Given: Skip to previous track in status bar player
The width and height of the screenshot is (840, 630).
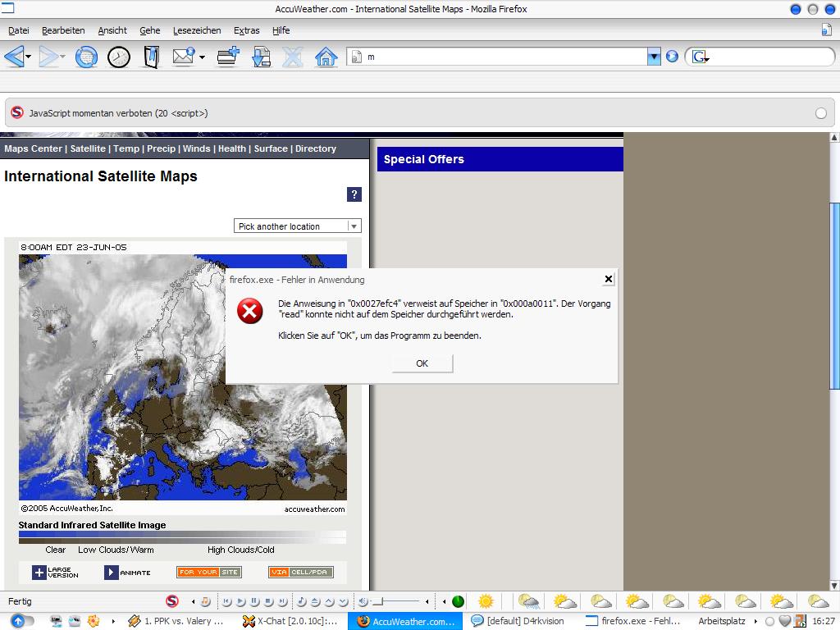Looking at the screenshot, I should (x=227, y=601).
